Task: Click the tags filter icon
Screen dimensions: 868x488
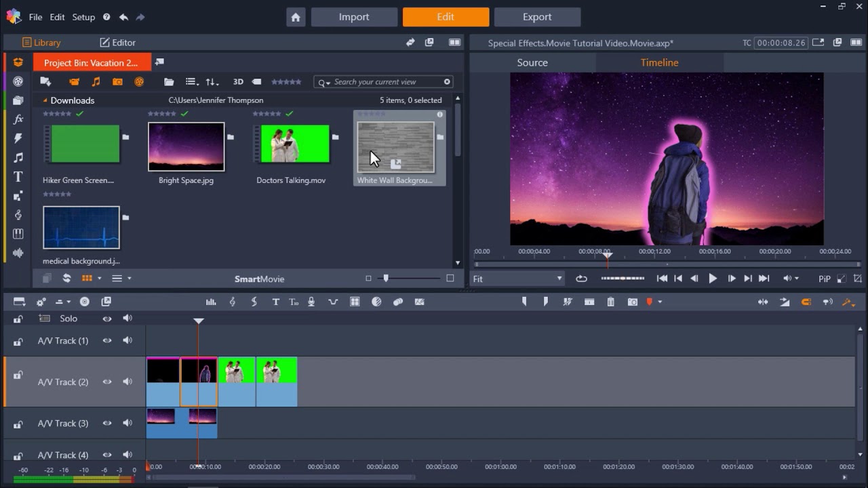Action: (x=257, y=82)
